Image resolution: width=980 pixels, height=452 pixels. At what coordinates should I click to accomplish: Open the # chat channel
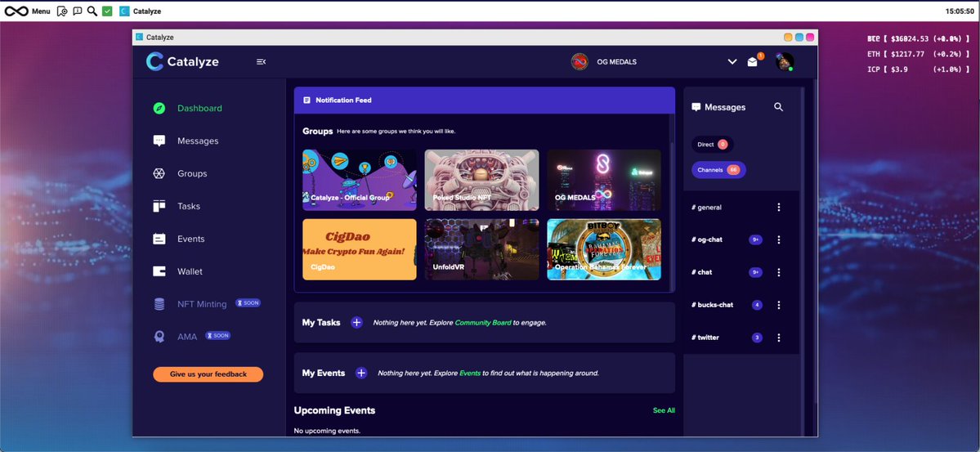click(702, 272)
